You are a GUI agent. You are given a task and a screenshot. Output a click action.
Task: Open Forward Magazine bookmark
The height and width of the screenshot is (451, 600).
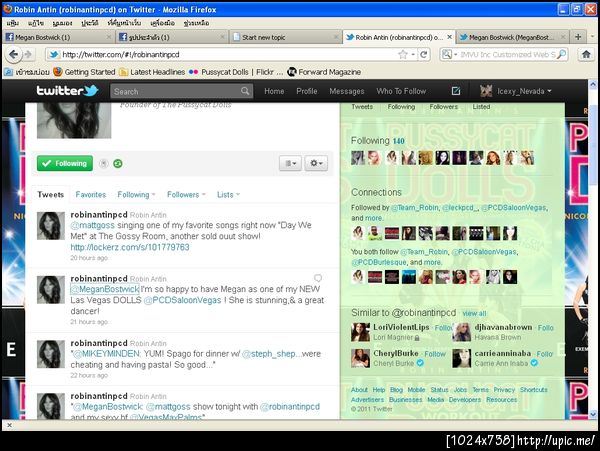324,72
